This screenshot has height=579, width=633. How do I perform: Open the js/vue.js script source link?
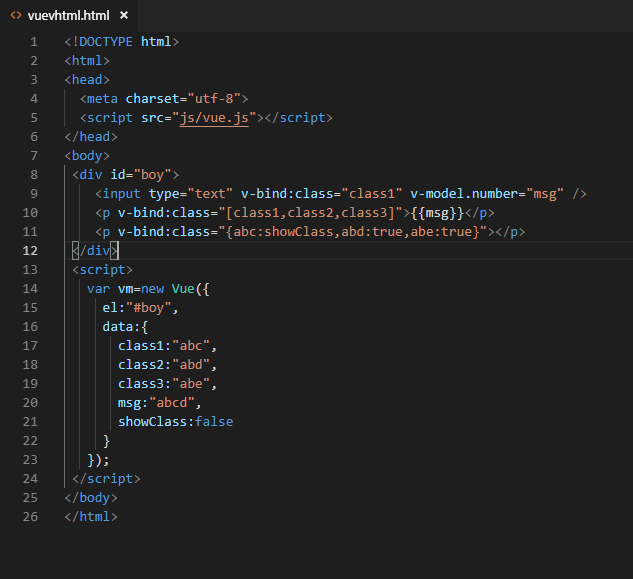point(214,118)
